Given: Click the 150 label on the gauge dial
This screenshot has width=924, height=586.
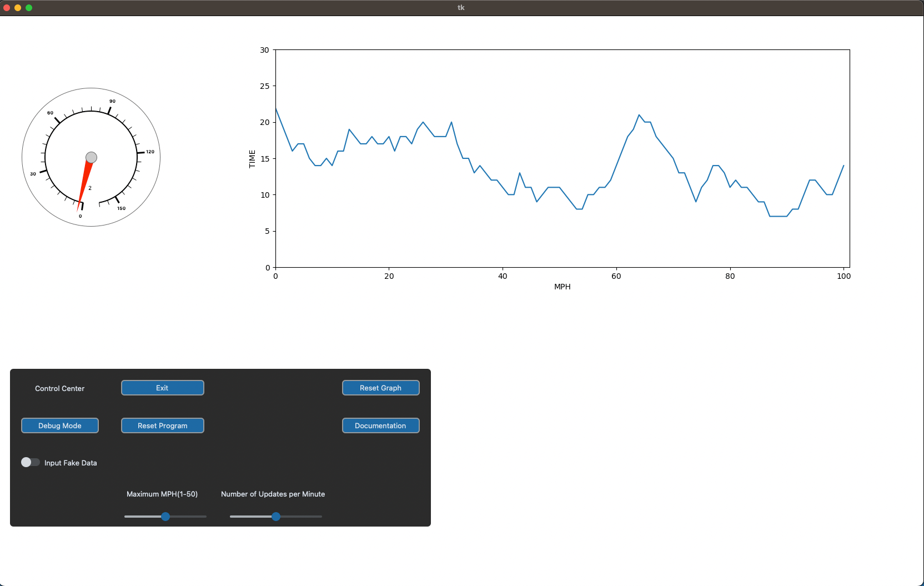Looking at the screenshot, I should (120, 209).
